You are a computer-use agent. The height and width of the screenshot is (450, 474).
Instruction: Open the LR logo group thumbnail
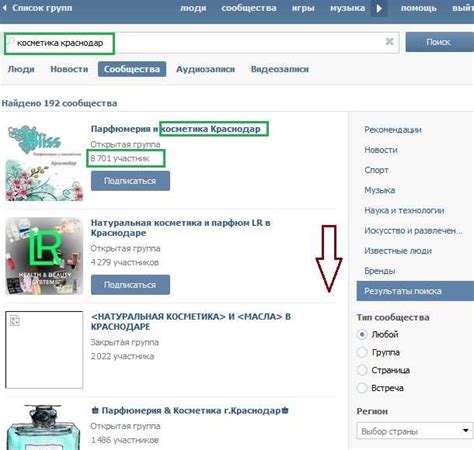44,256
